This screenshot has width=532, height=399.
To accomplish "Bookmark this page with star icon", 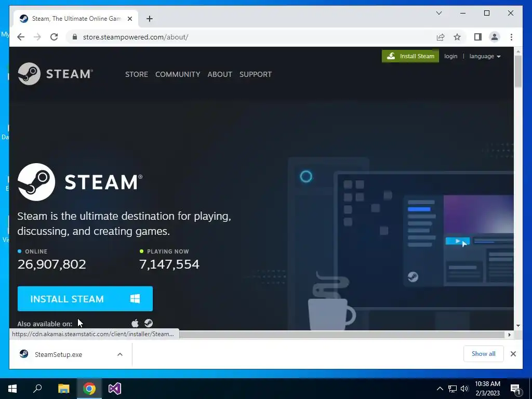I will point(457,37).
